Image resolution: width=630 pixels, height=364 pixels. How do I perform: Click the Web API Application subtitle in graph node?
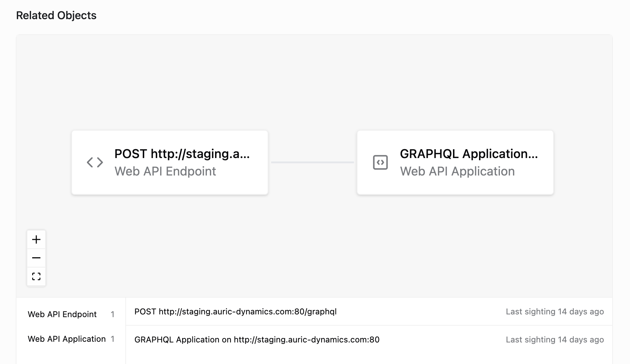tap(457, 171)
